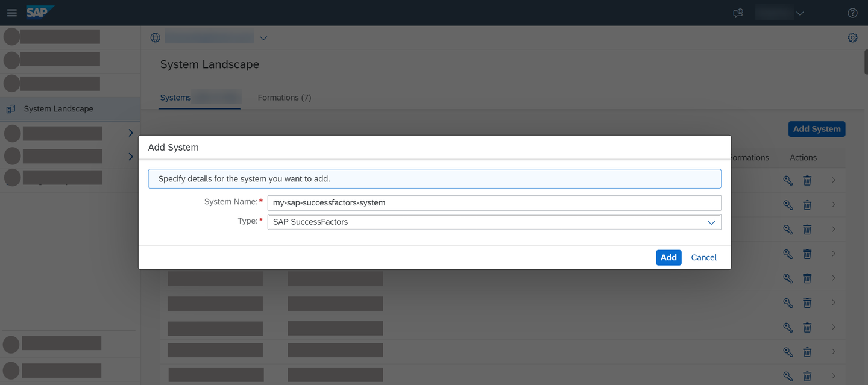Cancel the Add System dialog
Viewport: 868px width, 385px height.
tap(703, 257)
